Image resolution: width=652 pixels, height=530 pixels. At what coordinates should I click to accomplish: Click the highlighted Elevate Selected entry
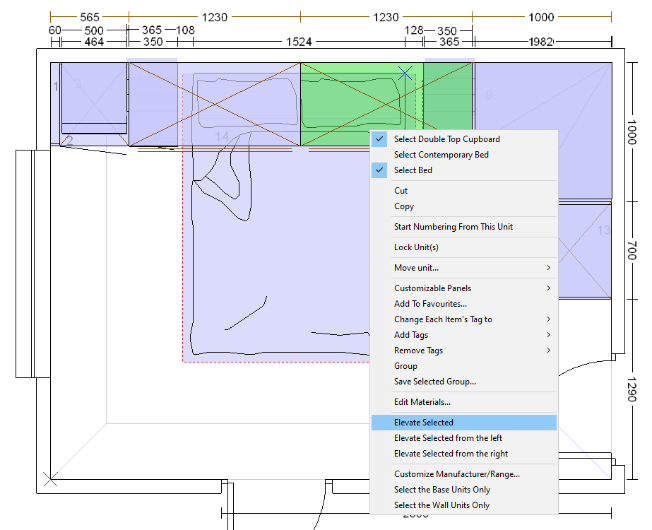(464, 422)
